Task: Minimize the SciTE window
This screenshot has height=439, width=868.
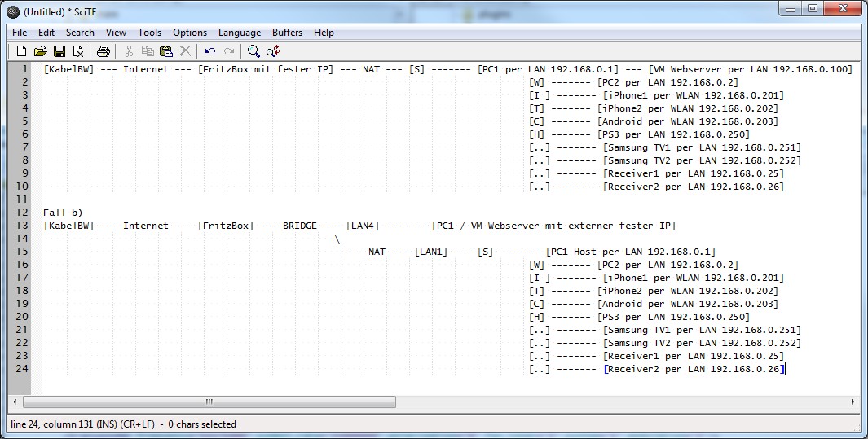Action: point(791,9)
